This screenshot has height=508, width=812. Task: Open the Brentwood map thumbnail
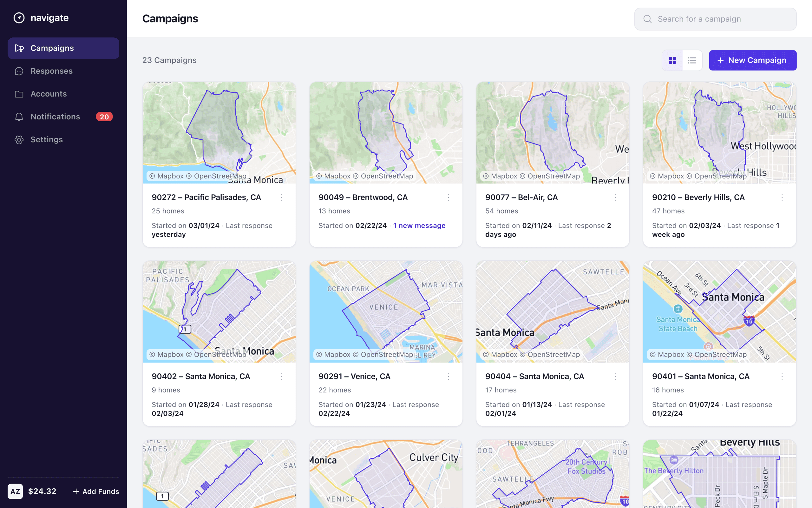[x=386, y=133]
